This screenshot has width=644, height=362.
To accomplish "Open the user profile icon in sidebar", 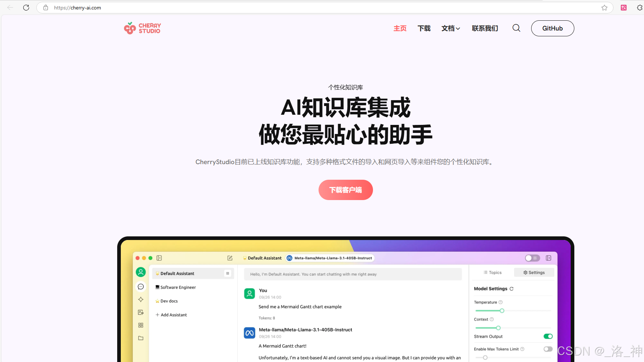I will [x=140, y=272].
